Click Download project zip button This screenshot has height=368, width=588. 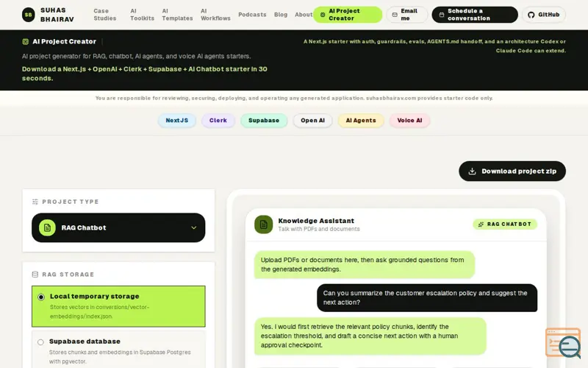point(512,171)
